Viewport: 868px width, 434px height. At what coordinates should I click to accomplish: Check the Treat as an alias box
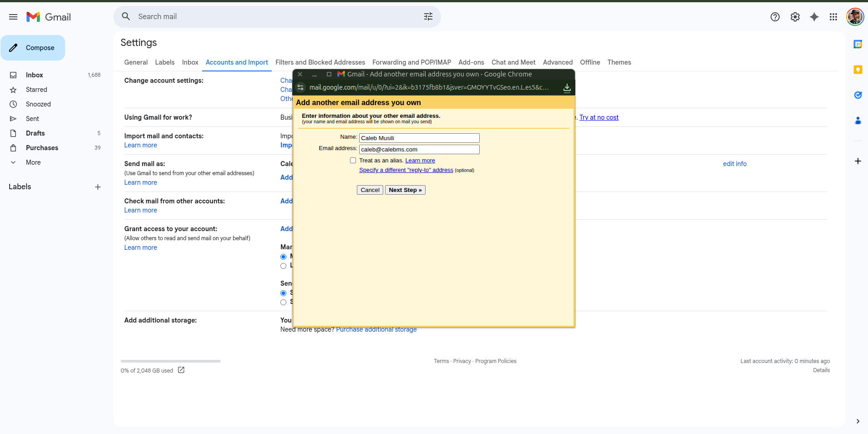click(x=353, y=160)
